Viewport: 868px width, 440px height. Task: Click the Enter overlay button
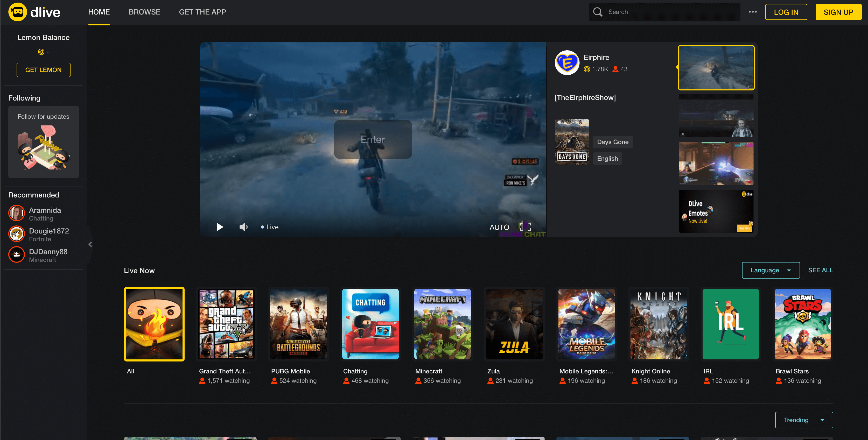coord(373,139)
